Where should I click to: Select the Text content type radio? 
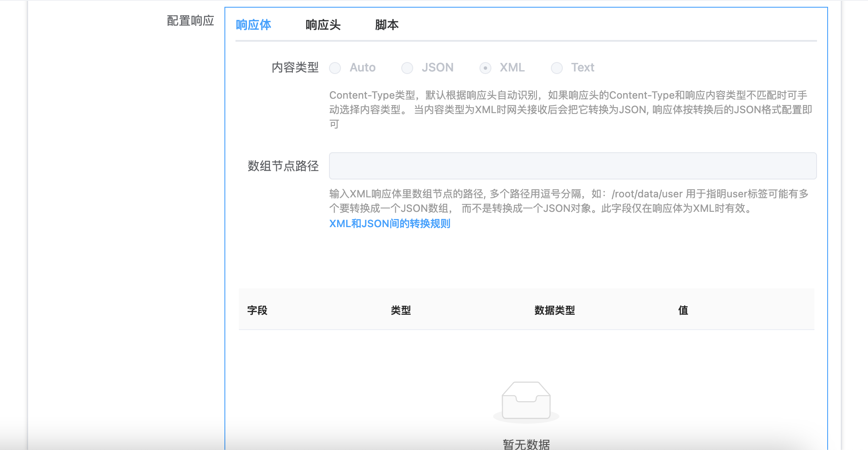557,68
